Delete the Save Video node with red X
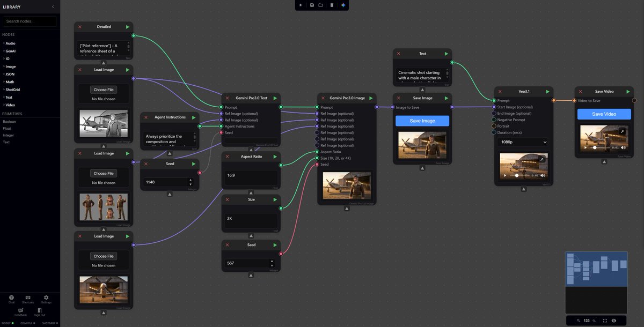This screenshot has width=644, height=327. click(x=580, y=92)
